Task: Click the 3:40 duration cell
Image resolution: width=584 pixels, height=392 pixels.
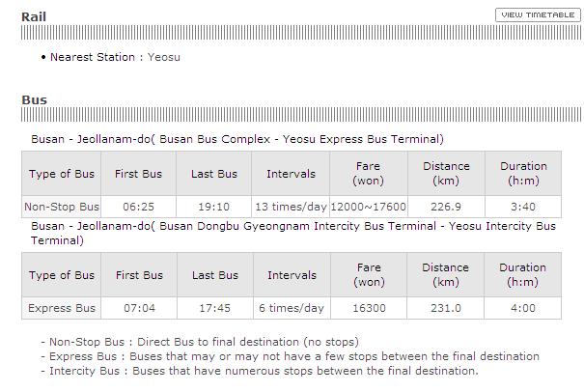Action: (523, 207)
